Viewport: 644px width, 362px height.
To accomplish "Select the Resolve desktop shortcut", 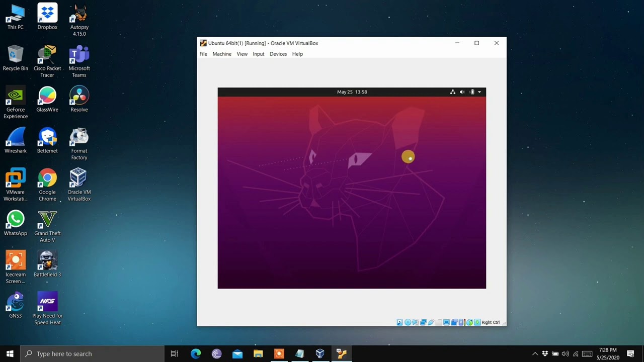I will point(79,99).
